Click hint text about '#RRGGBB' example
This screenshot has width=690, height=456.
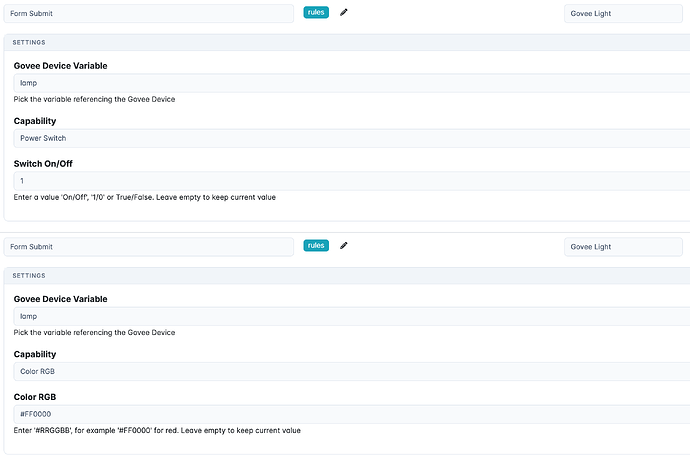(157, 430)
